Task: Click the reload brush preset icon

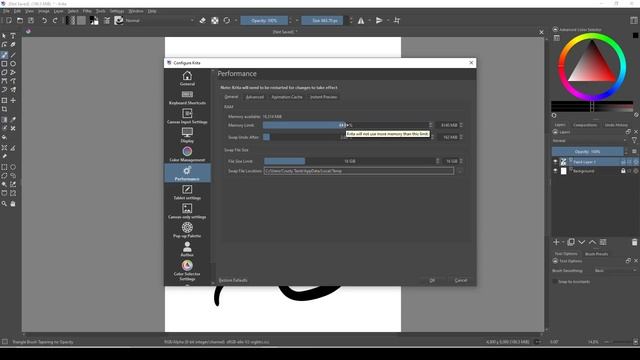Action: [x=227, y=20]
